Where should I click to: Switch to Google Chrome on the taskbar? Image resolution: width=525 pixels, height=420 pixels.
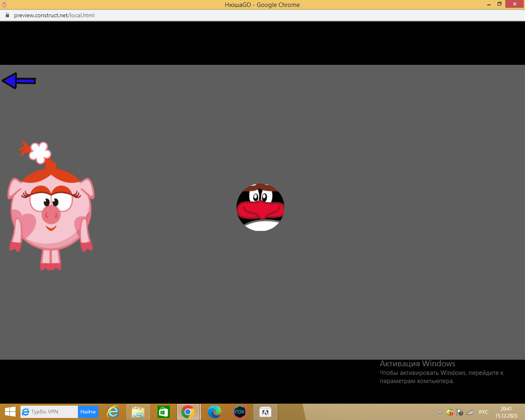pos(188,412)
